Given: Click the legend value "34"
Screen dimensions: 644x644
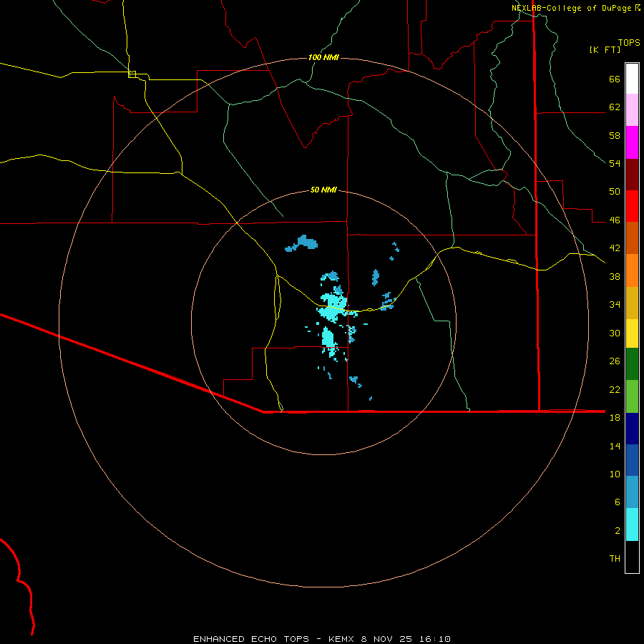Looking at the screenshot, I should click(615, 304).
